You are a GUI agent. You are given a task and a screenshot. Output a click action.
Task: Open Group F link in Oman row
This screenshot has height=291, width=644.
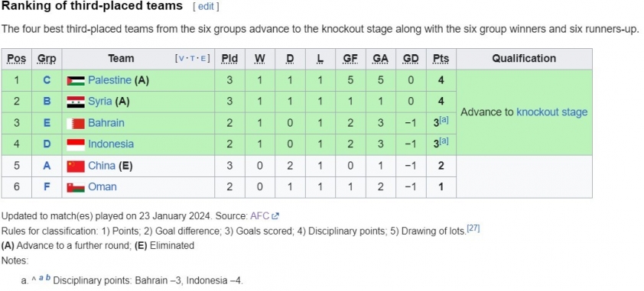47,187
